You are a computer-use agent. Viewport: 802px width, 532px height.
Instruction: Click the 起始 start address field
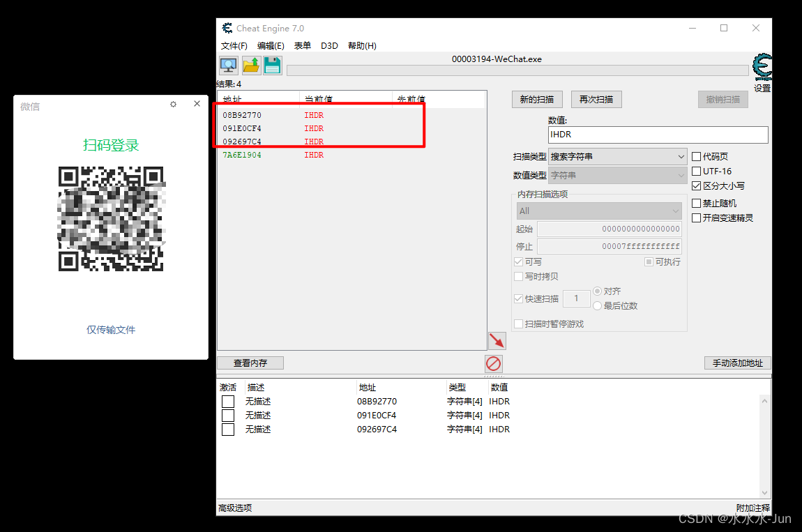tap(610, 229)
